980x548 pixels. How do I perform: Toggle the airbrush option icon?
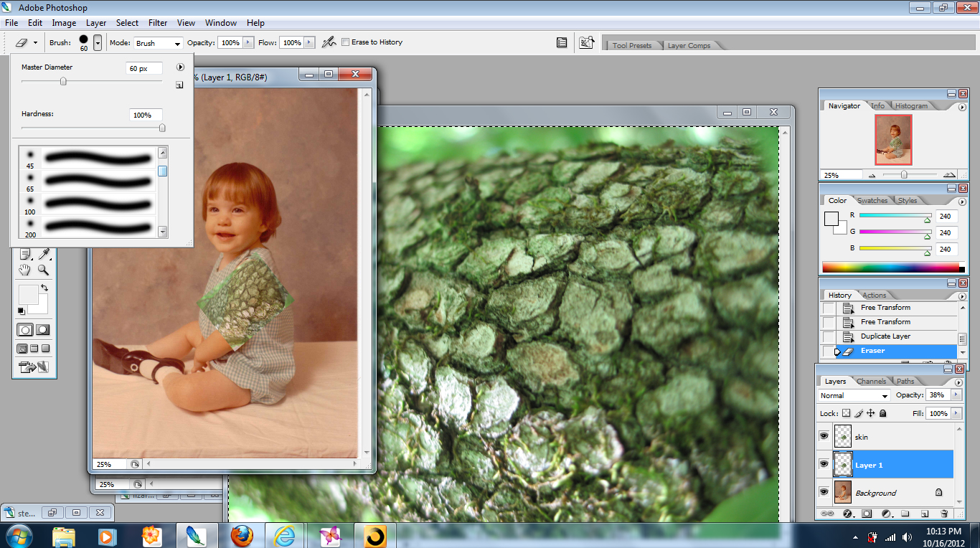click(x=329, y=42)
